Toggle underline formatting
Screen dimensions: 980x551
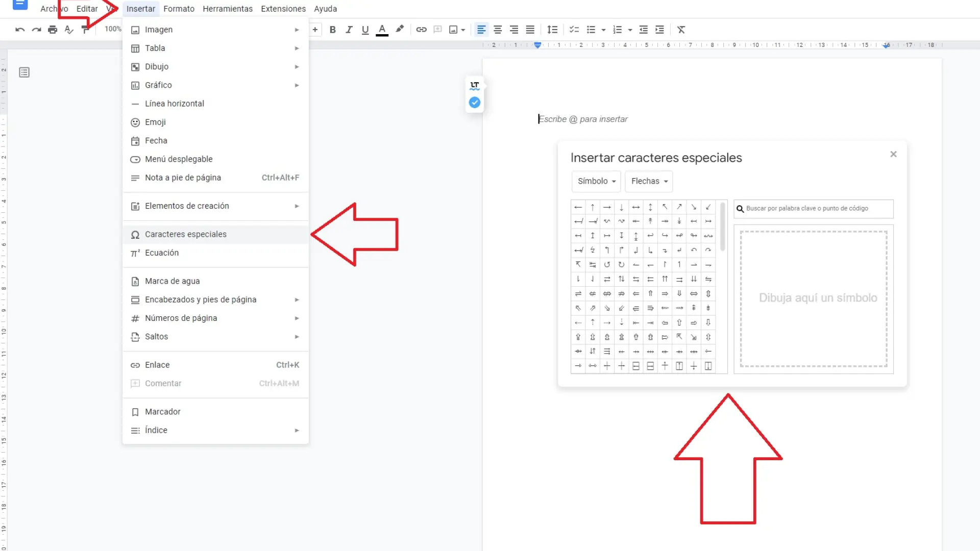(365, 30)
